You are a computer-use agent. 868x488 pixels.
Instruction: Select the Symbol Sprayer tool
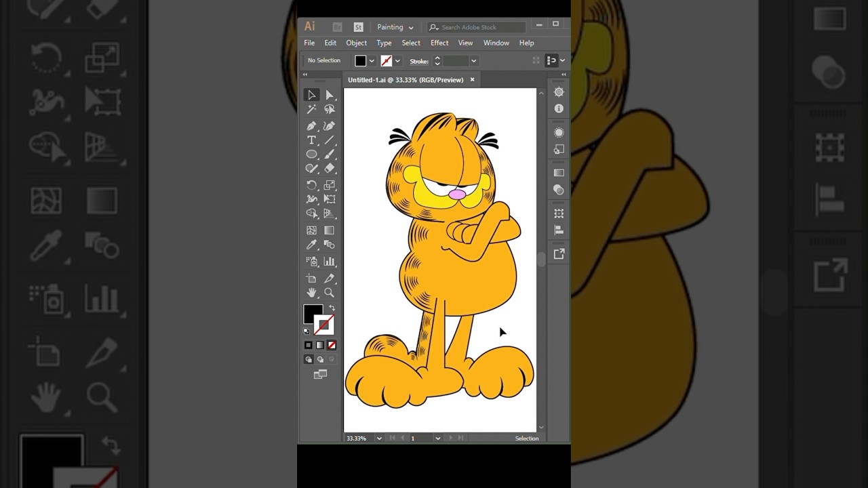point(311,262)
